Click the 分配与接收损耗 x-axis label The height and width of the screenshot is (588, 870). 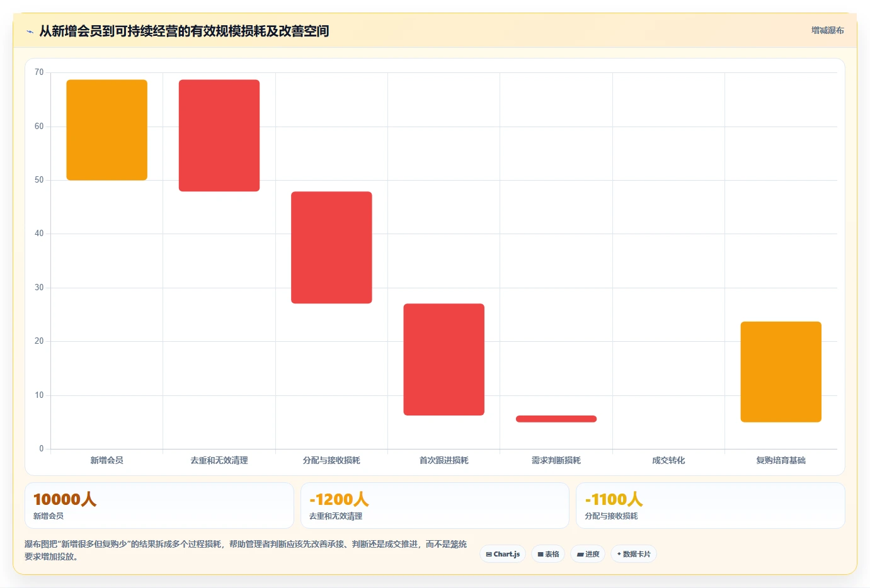(331, 461)
